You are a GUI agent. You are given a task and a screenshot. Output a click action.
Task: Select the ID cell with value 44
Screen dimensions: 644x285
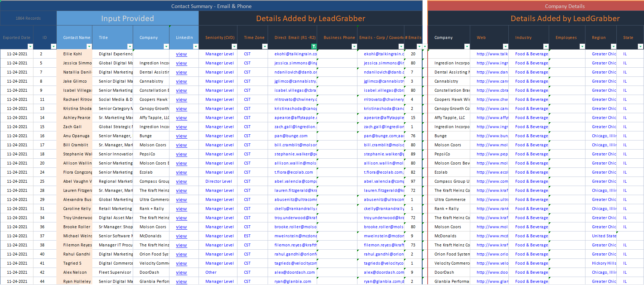[x=45, y=281]
